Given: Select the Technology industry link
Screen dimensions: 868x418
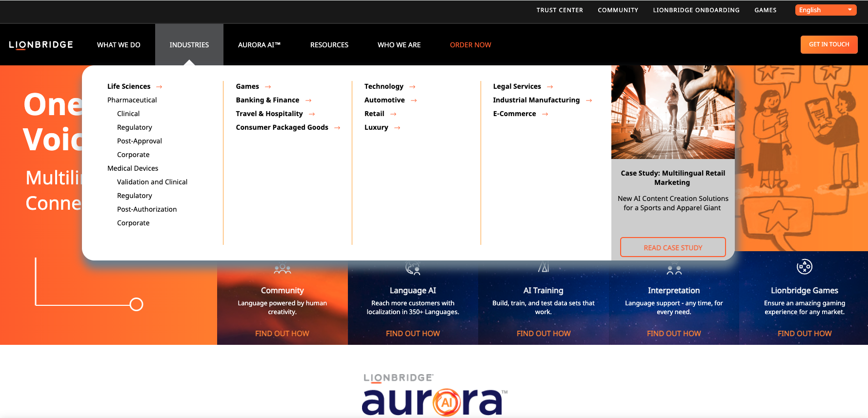Looking at the screenshot, I should tap(384, 86).
